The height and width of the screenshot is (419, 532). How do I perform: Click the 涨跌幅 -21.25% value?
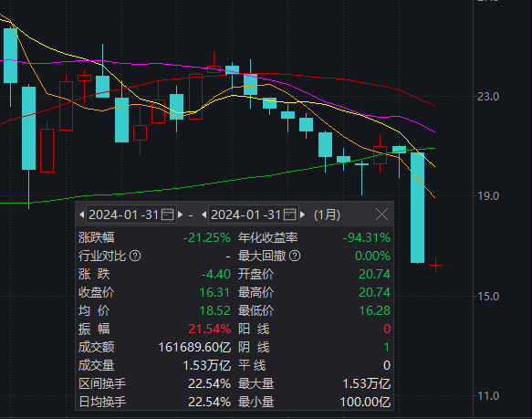pos(206,237)
